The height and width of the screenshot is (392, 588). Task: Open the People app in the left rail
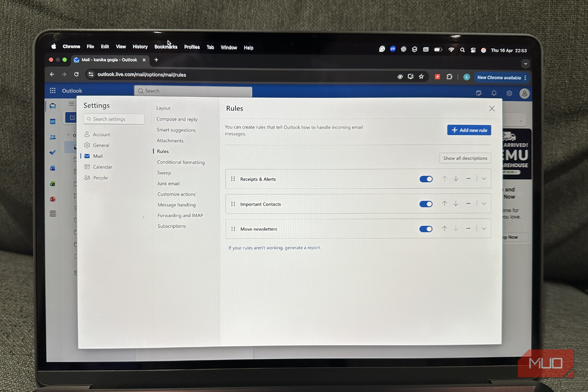(x=53, y=137)
